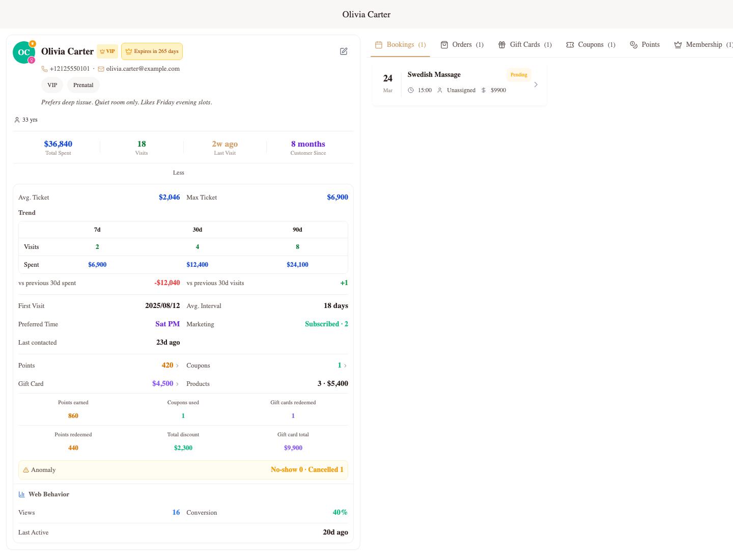
Task: Click the Coupons tab ticket icon
Action: [x=570, y=45]
